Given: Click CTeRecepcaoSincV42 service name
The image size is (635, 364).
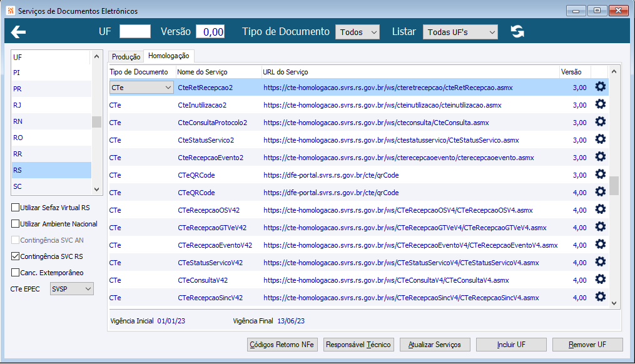Looking at the screenshot, I should pos(210,298).
